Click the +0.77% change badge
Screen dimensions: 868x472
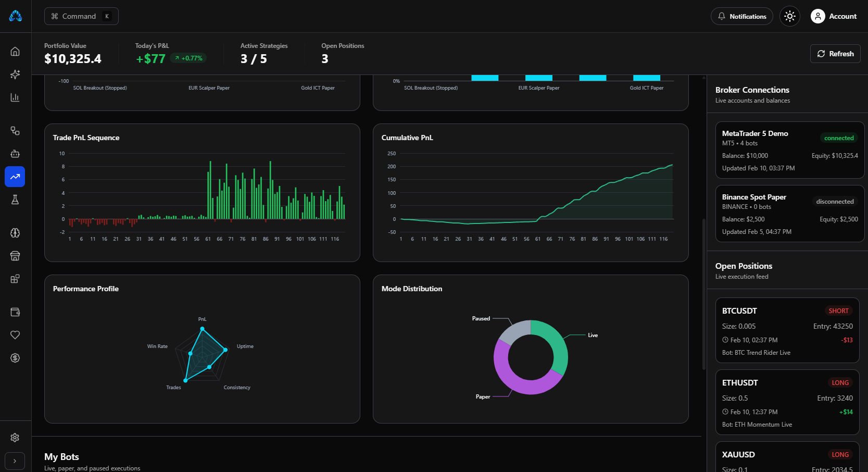coord(188,58)
